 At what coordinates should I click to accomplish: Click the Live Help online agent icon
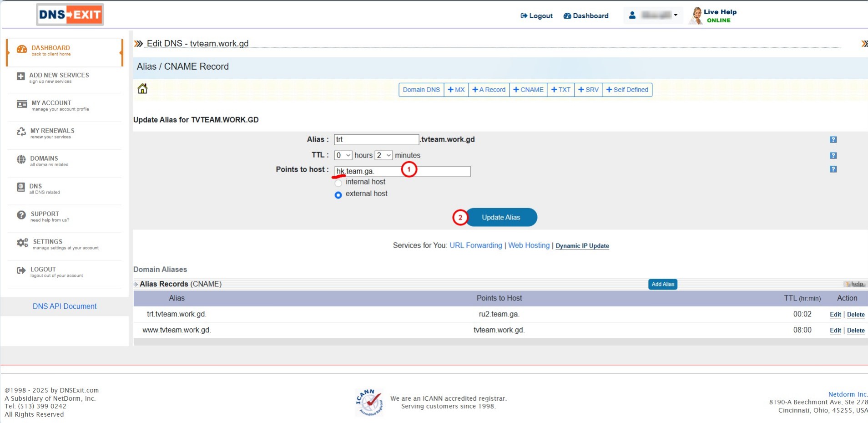click(696, 16)
